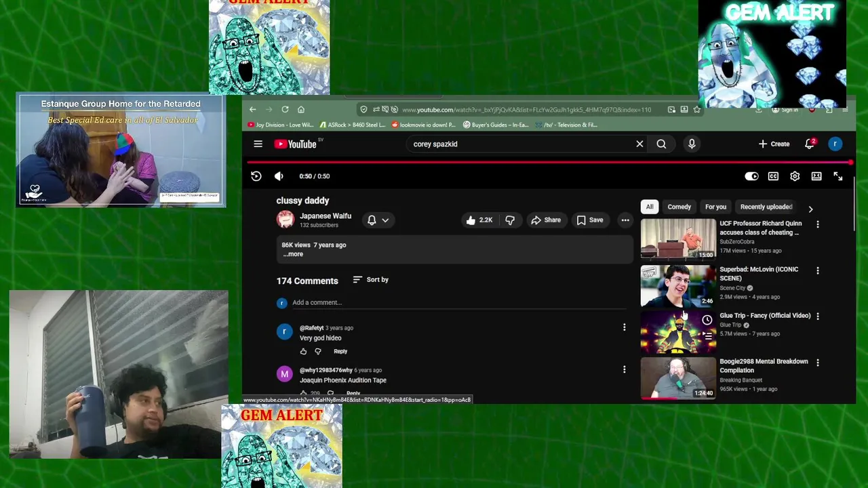This screenshot has height=488, width=868.
Task: Exit full screen on the player
Action: pyautogui.click(x=838, y=176)
